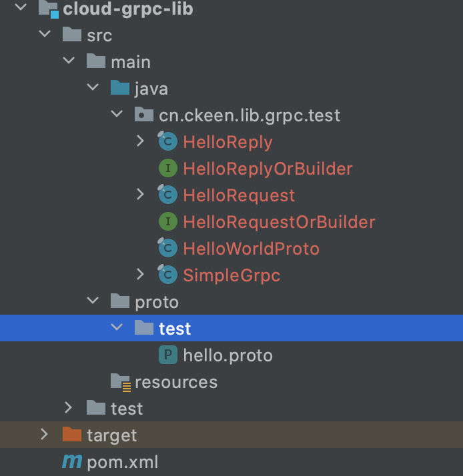The image size is (463, 476).
Task: Click the HelloReply class icon
Action: coord(167,141)
